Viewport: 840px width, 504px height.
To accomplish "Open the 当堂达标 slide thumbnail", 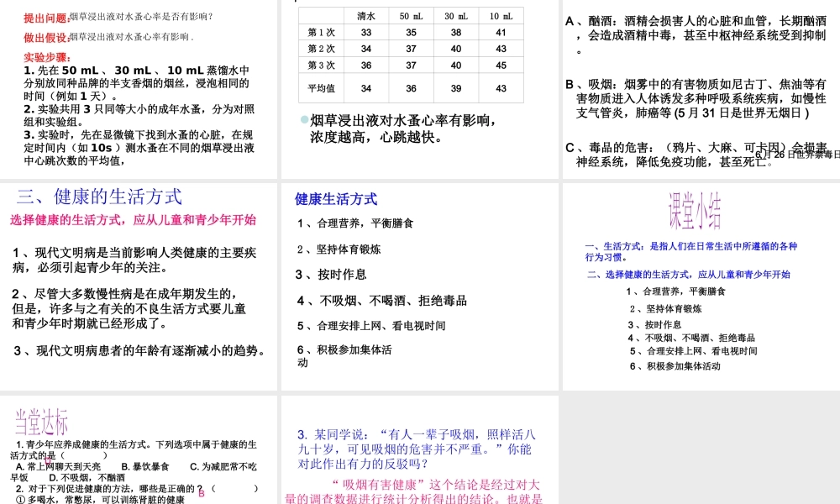I will click(x=139, y=450).
